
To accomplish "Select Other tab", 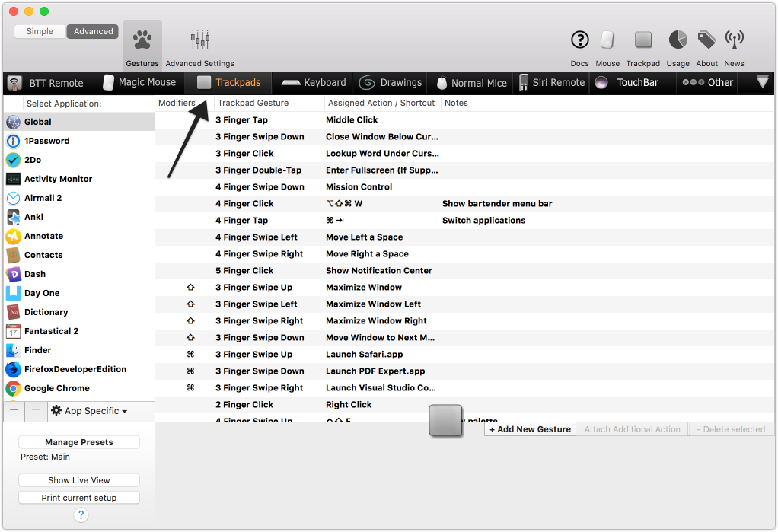I will coord(708,82).
